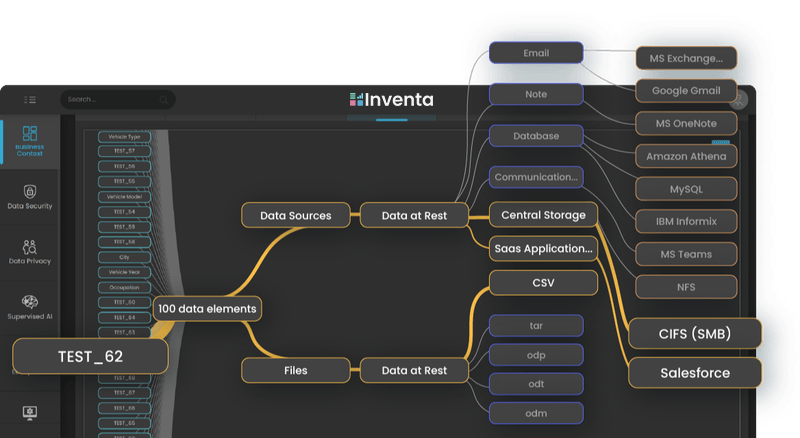This screenshot has width=800, height=438.
Task: Select the Vehicle Type data element
Action: coord(124,137)
